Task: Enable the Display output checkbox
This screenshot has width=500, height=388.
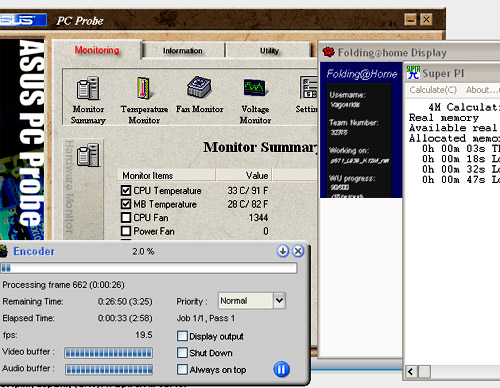Action: [x=182, y=336]
